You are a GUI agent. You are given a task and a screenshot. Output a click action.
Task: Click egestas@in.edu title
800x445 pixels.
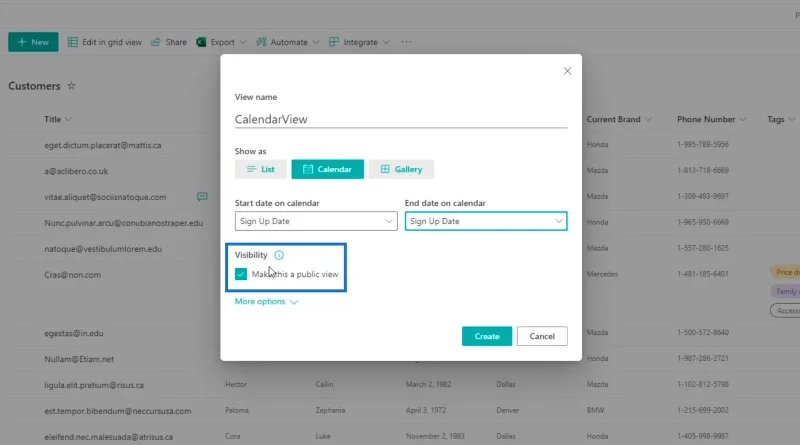click(73, 333)
